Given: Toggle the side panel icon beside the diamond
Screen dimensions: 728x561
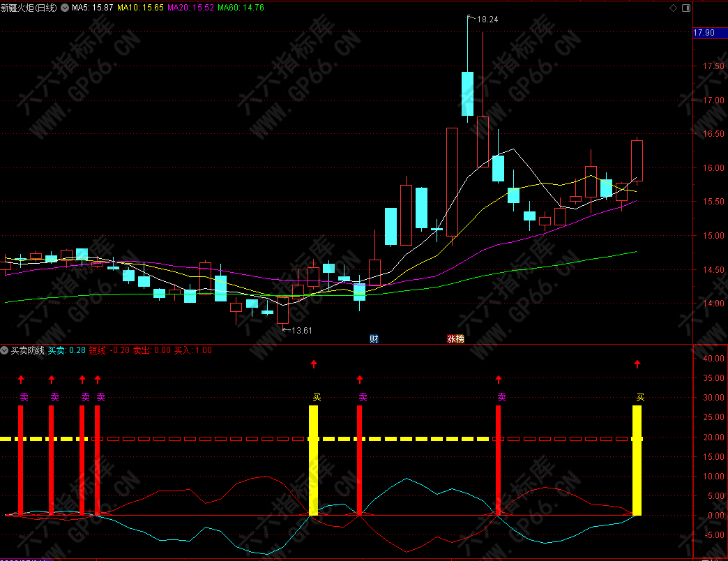Looking at the screenshot, I should pyautogui.click(x=685, y=8).
